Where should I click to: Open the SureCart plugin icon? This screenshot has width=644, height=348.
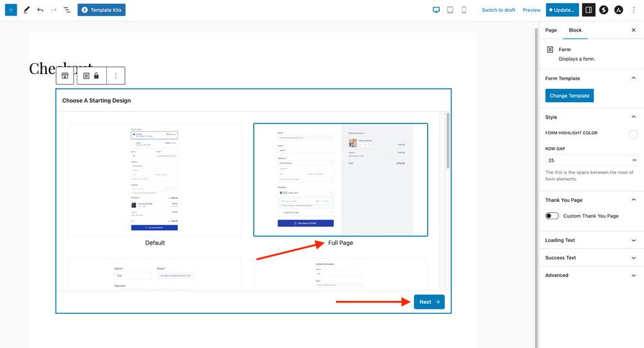tap(604, 10)
